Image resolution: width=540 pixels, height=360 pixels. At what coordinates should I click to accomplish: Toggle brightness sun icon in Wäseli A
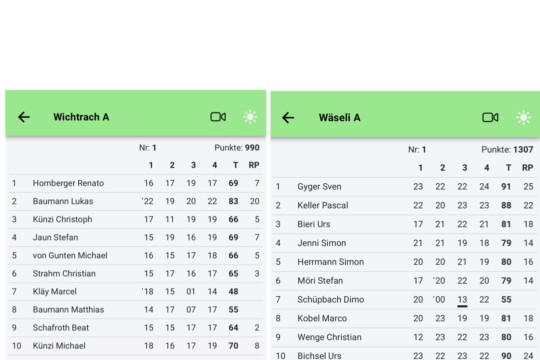click(523, 117)
